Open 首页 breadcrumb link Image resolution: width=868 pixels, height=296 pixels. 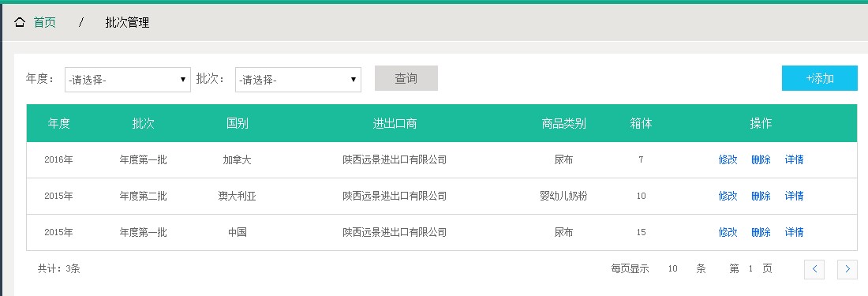pos(44,23)
